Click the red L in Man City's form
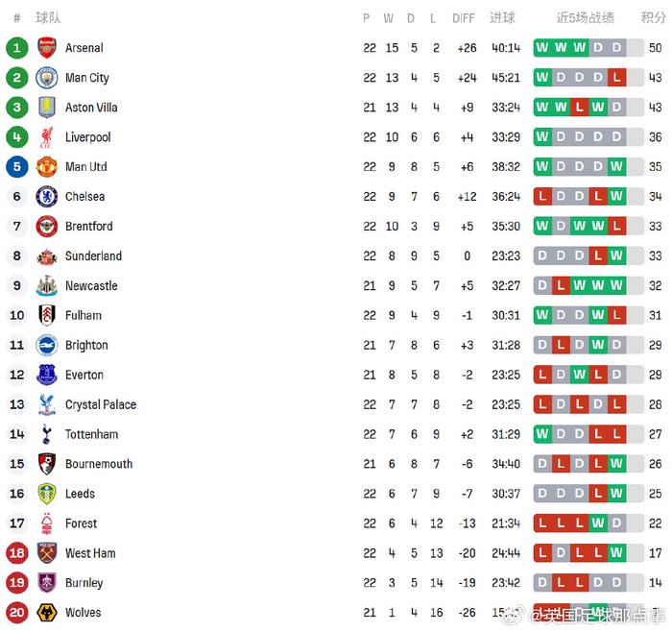Screen dimensions: 672x632 tap(616, 78)
